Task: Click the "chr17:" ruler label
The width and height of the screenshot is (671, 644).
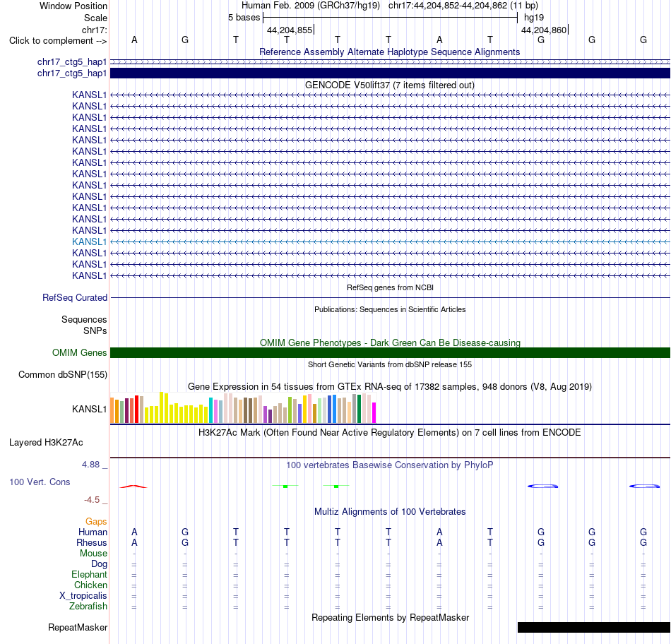Action: (x=94, y=30)
